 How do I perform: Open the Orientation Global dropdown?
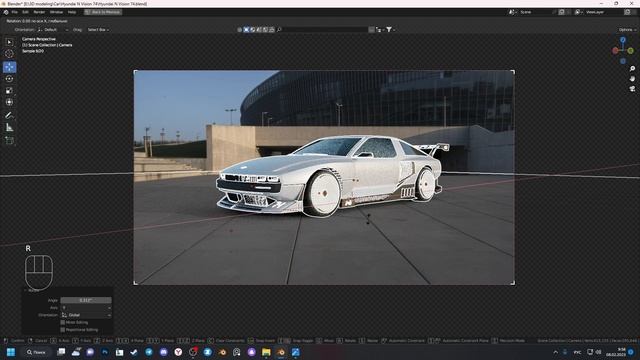[x=86, y=315]
